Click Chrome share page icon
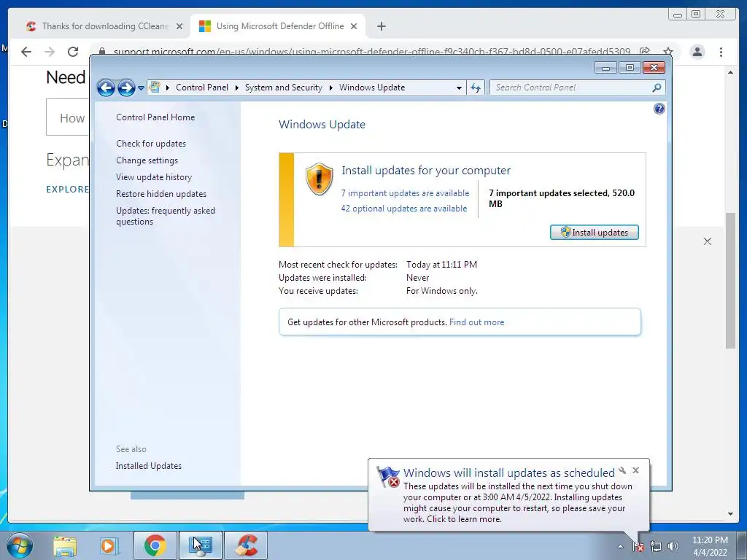 [645, 52]
